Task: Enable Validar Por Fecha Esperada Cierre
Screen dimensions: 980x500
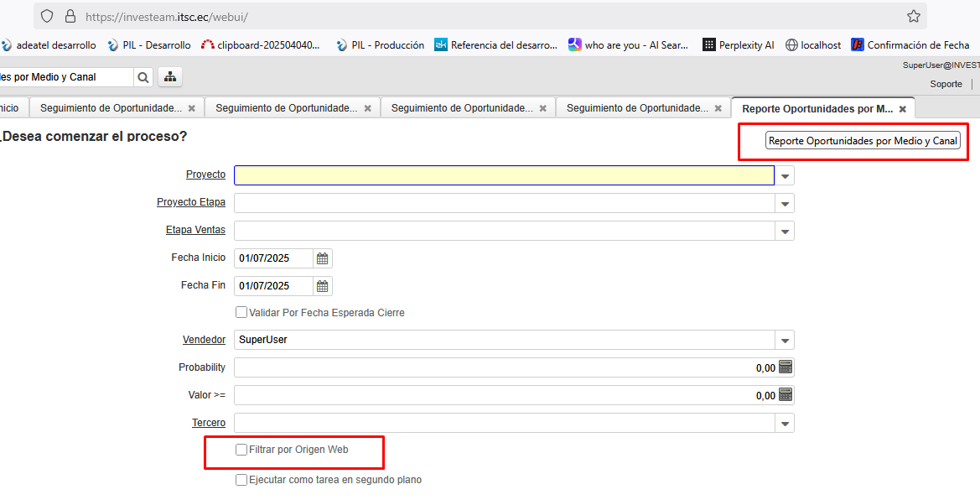Action: [241, 313]
